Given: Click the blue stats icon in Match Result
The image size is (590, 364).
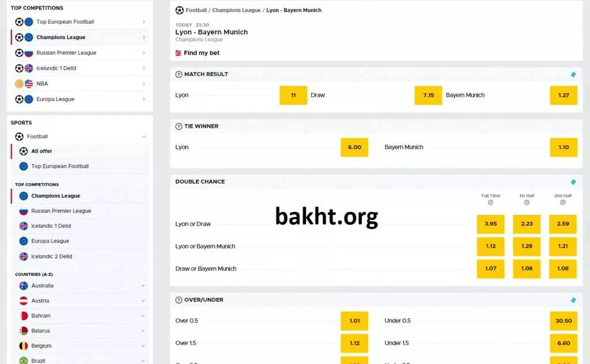Looking at the screenshot, I should pyautogui.click(x=573, y=74).
